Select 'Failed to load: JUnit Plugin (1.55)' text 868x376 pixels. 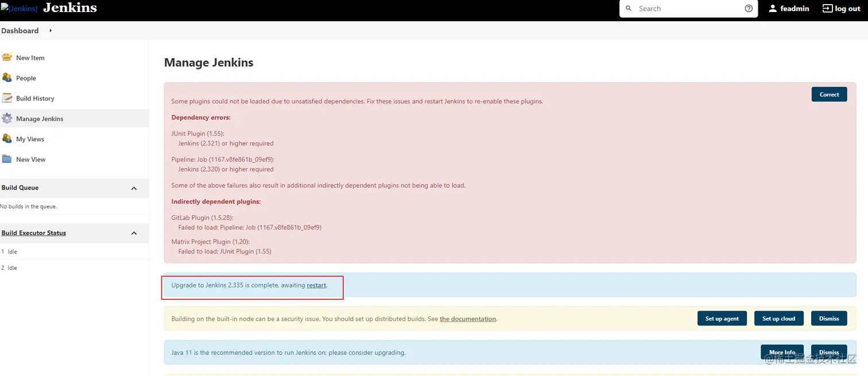(x=224, y=251)
